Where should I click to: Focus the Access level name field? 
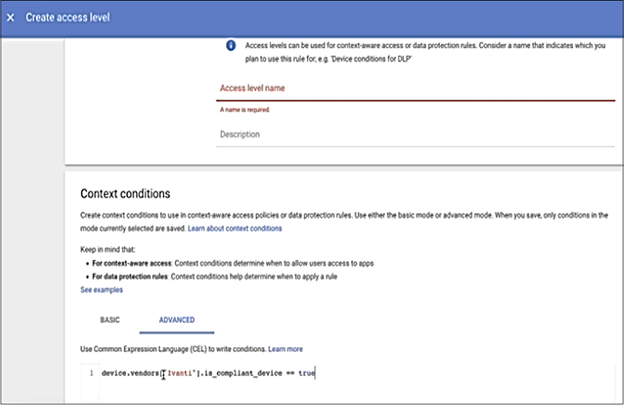click(x=414, y=88)
